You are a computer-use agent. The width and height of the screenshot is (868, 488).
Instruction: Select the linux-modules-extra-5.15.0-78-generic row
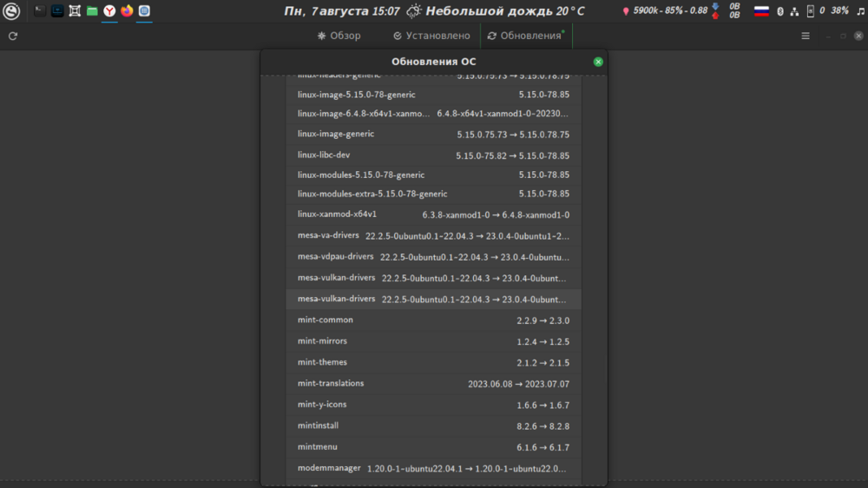point(433,195)
